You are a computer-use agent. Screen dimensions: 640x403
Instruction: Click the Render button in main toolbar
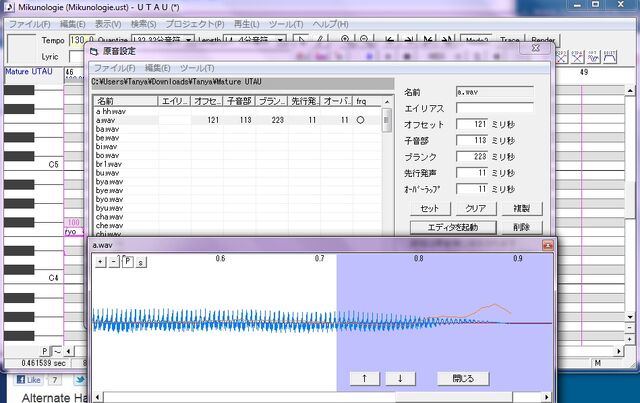click(543, 40)
